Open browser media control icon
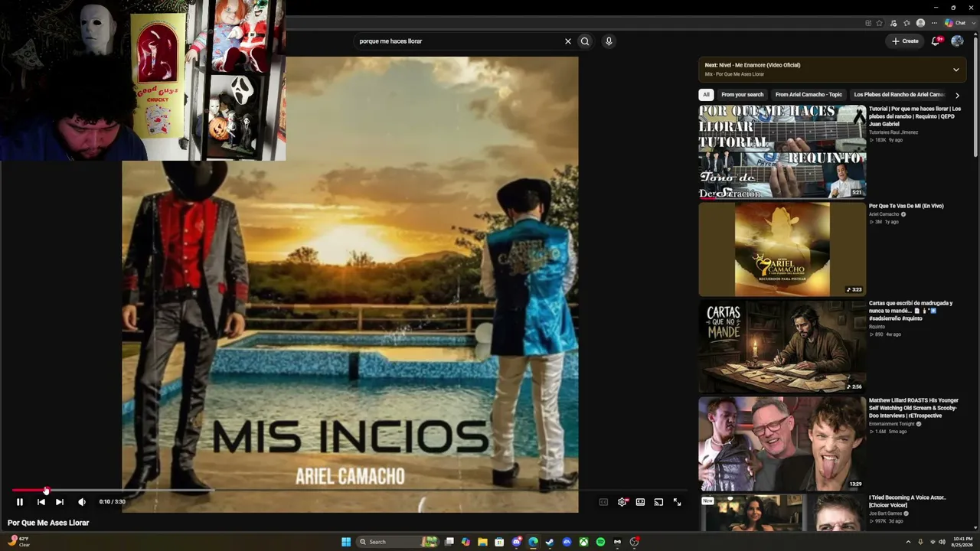Image resolution: width=980 pixels, height=551 pixels. 893,23
